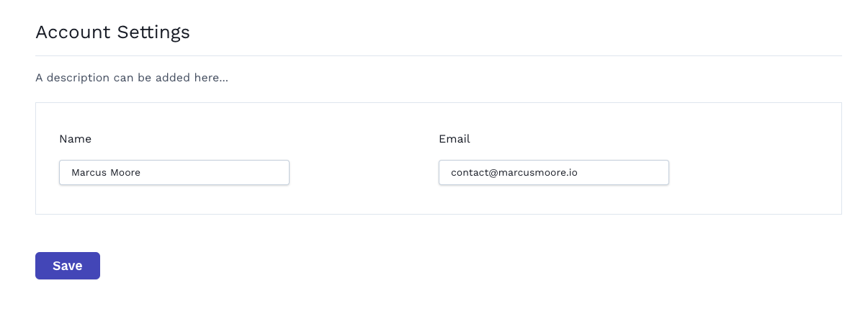Click the white text on the Save button
Image resolution: width=868 pixels, height=332 pixels.
click(68, 266)
